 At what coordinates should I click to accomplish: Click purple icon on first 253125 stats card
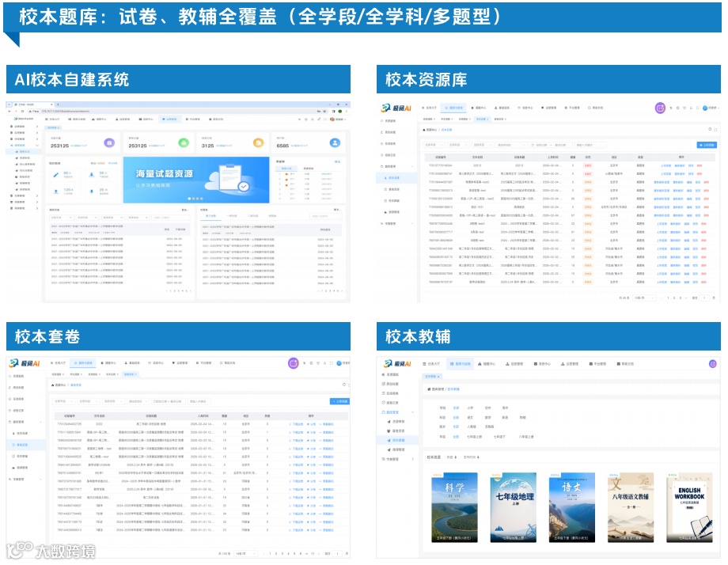109,143
